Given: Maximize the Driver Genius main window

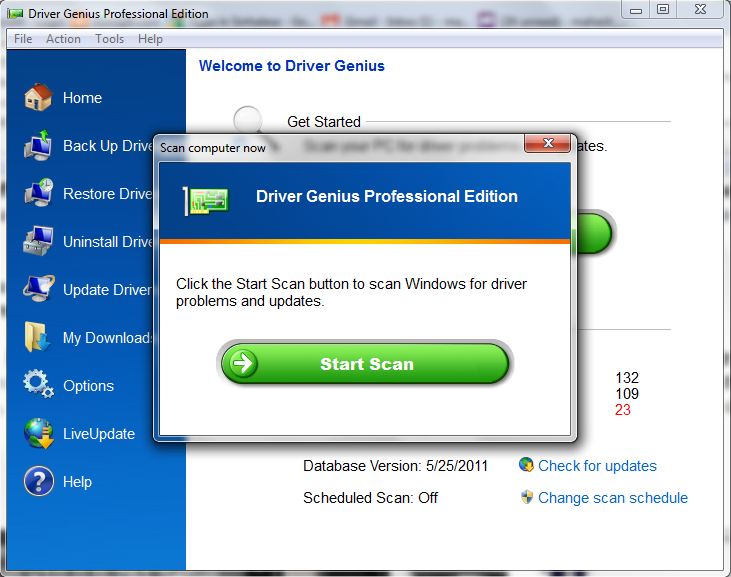Looking at the screenshot, I should click(662, 9).
